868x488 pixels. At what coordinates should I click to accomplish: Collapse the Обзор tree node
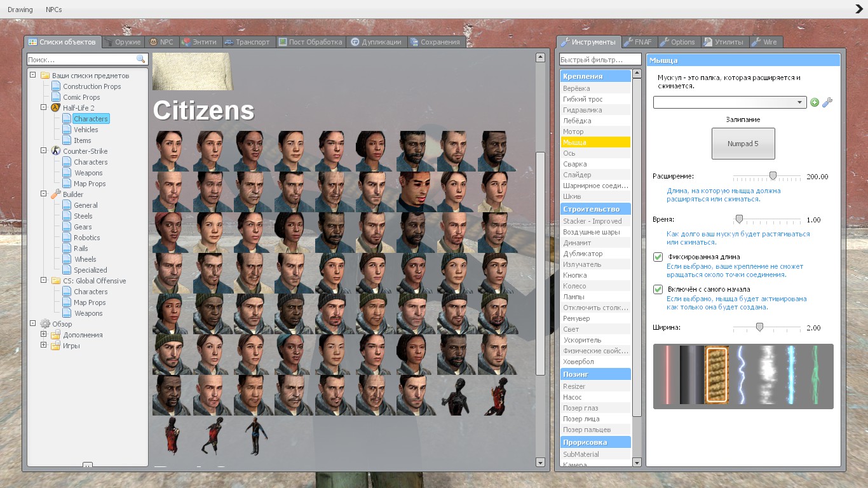[32, 323]
